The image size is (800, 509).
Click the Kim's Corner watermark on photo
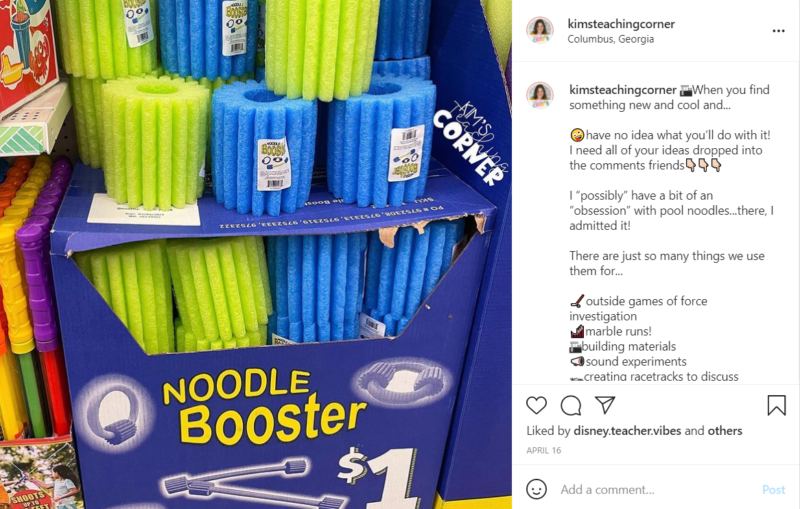point(470,142)
